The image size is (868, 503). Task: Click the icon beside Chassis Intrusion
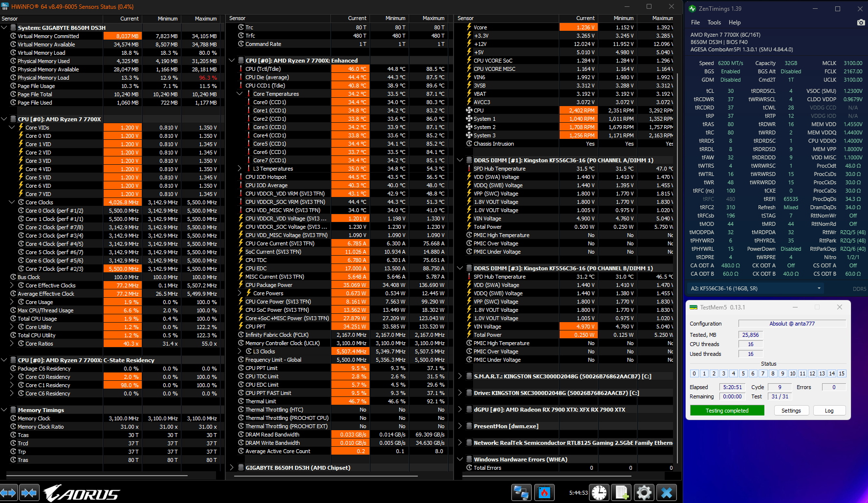click(469, 144)
